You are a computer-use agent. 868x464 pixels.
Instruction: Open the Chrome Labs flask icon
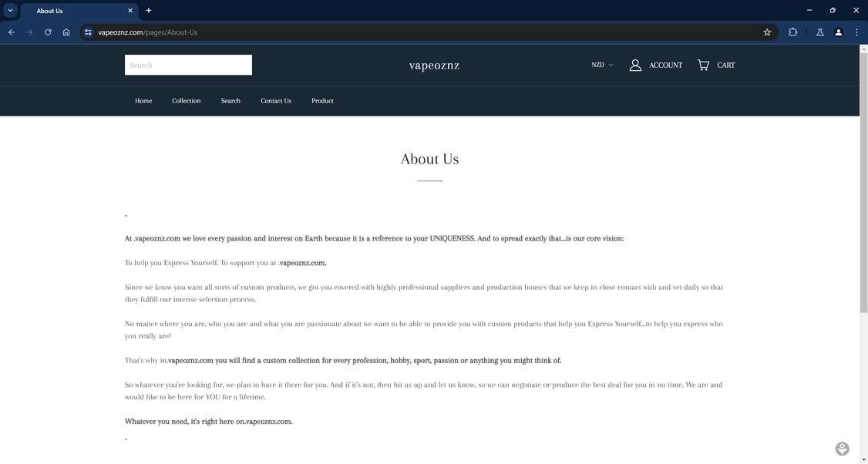[x=820, y=32]
